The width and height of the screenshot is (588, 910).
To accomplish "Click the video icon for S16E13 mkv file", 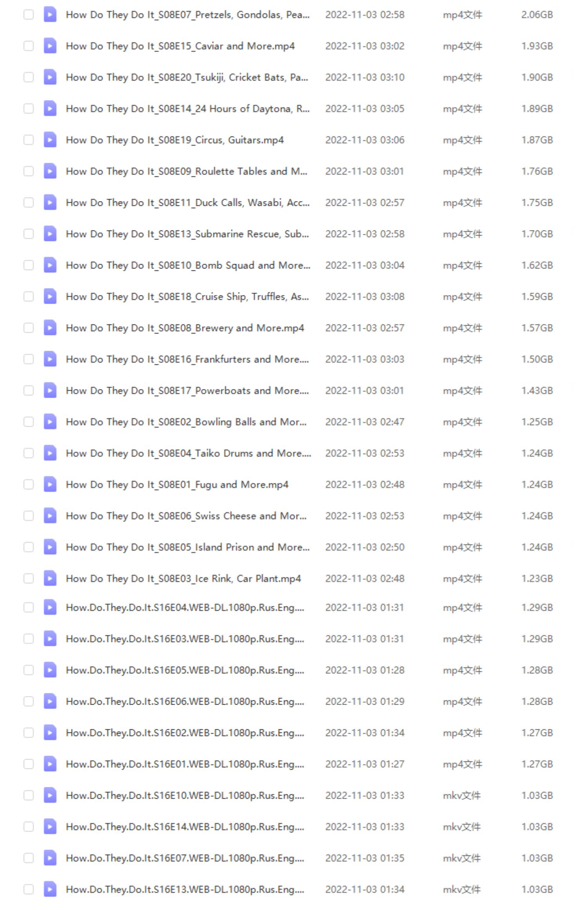I will click(x=50, y=890).
